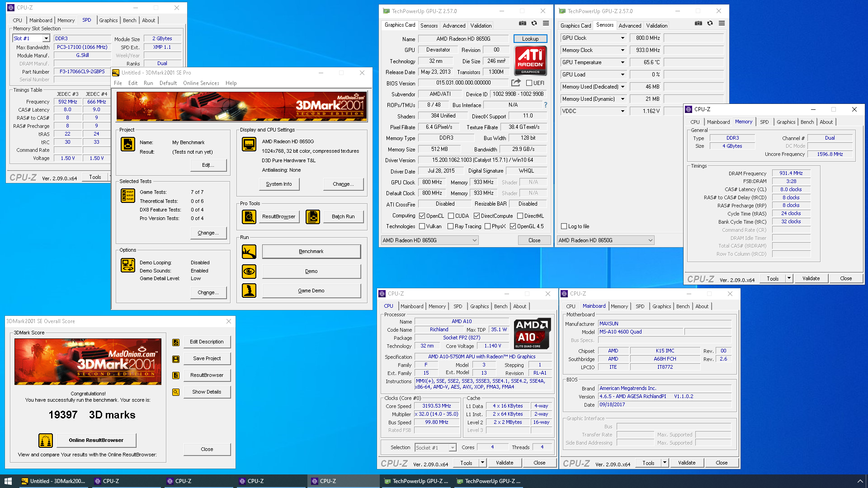This screenshot has width=868, height=488.
Task: Switch to the Validation tab in GPU-Z Sensors window
Action: (656, 26)
